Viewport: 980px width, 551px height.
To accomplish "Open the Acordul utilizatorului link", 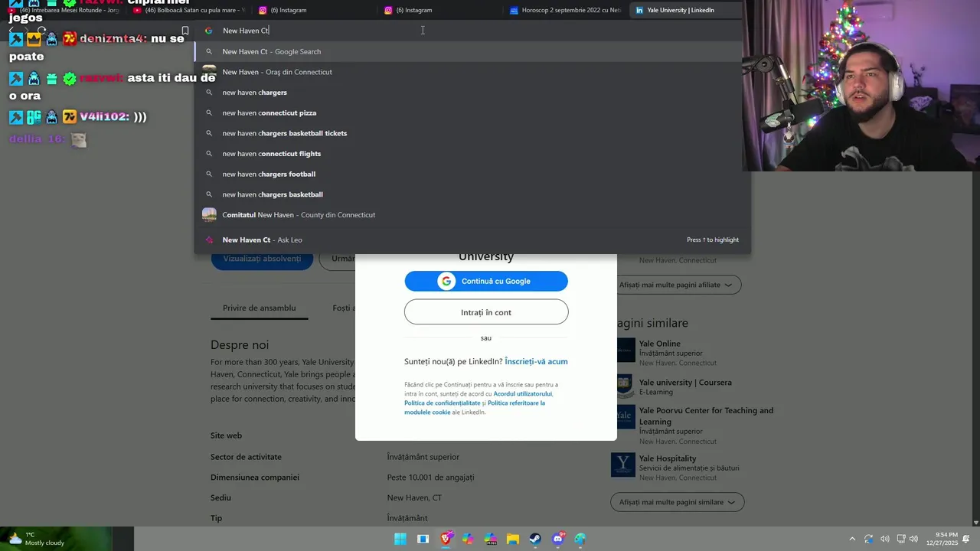I will pyautogui.click(x=523, y=394).
